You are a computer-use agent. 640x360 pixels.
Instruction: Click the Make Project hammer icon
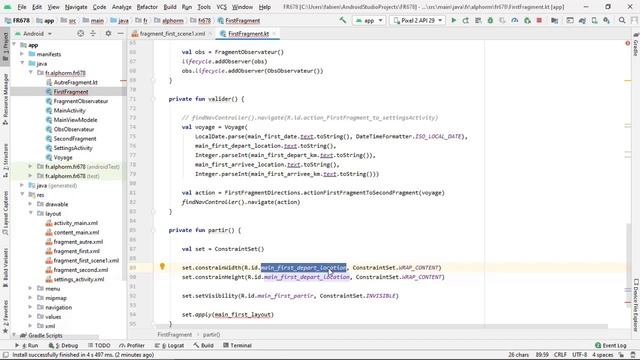343,20
